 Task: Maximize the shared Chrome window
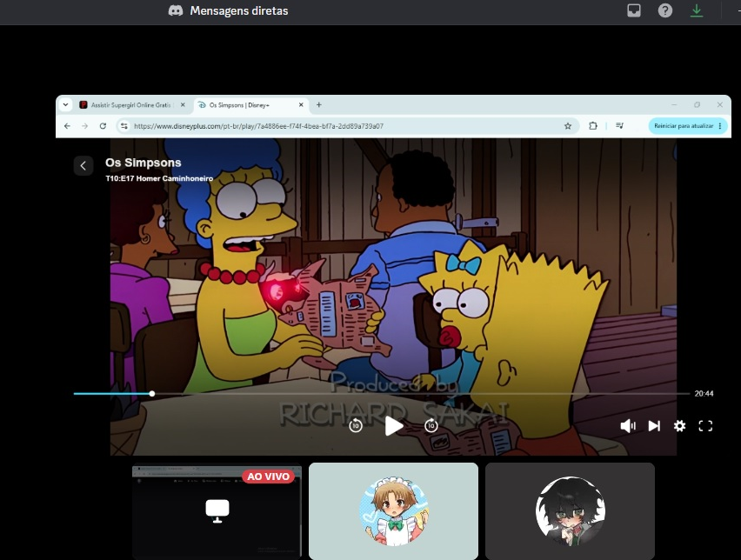pyautogui.click(x=697, y=105)
